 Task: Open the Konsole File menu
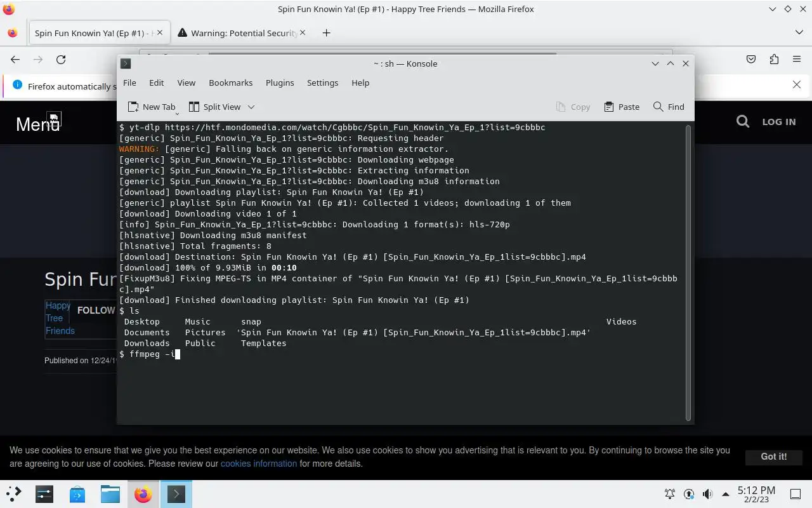pyautogui.click(x=129, y=83)
